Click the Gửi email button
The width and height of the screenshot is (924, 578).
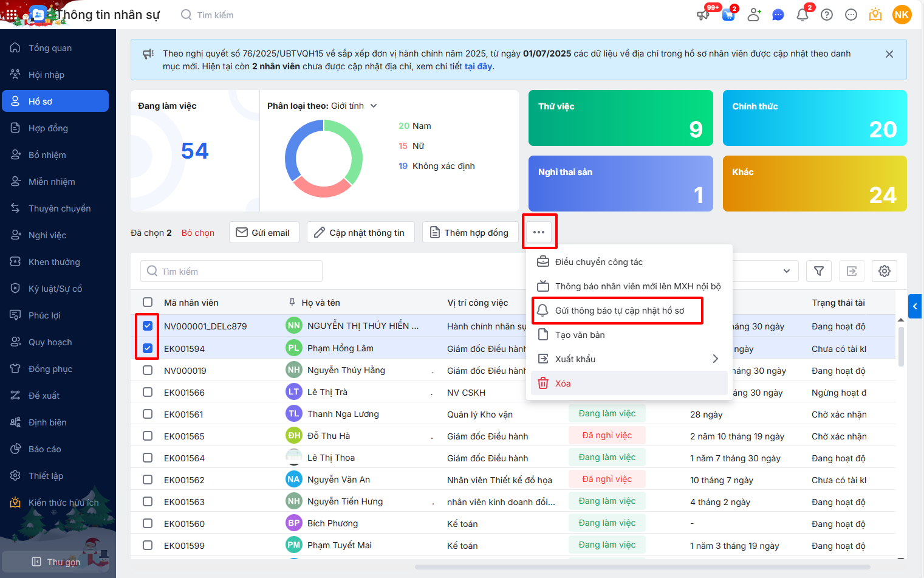(264, 232)
